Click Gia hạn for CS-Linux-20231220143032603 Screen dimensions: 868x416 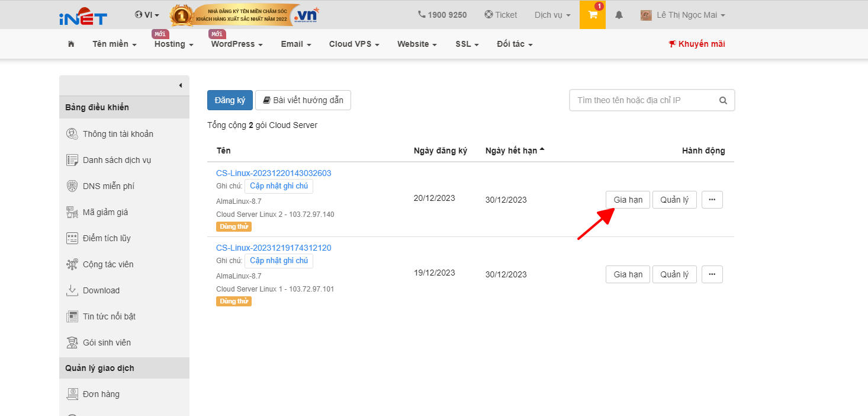click(x=628, y=199)
